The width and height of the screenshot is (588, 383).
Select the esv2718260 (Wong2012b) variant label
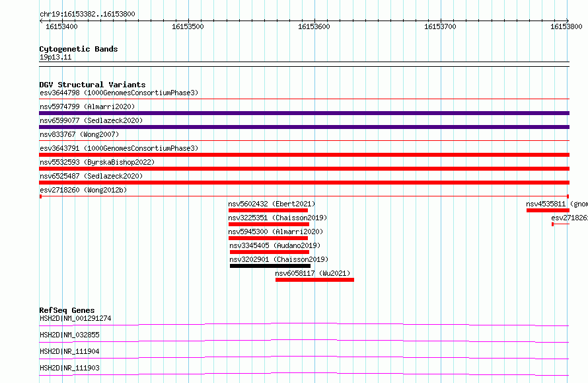click(83, 190)
